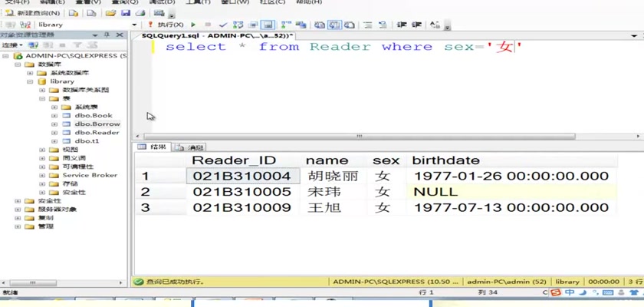Expand the dbo.t1 table node
The image size is (644, 307).
(x=54, y=141)
